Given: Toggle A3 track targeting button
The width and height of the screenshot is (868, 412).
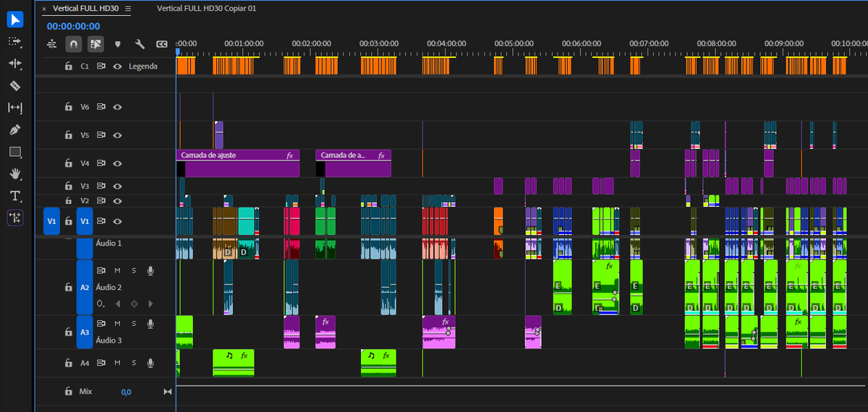Looking at the screenshot, I should [x=85, y=332].
